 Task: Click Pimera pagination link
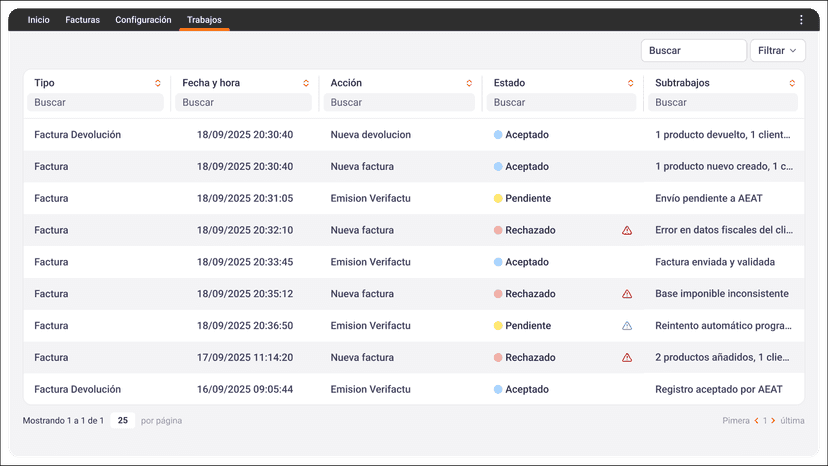[736, 421]
